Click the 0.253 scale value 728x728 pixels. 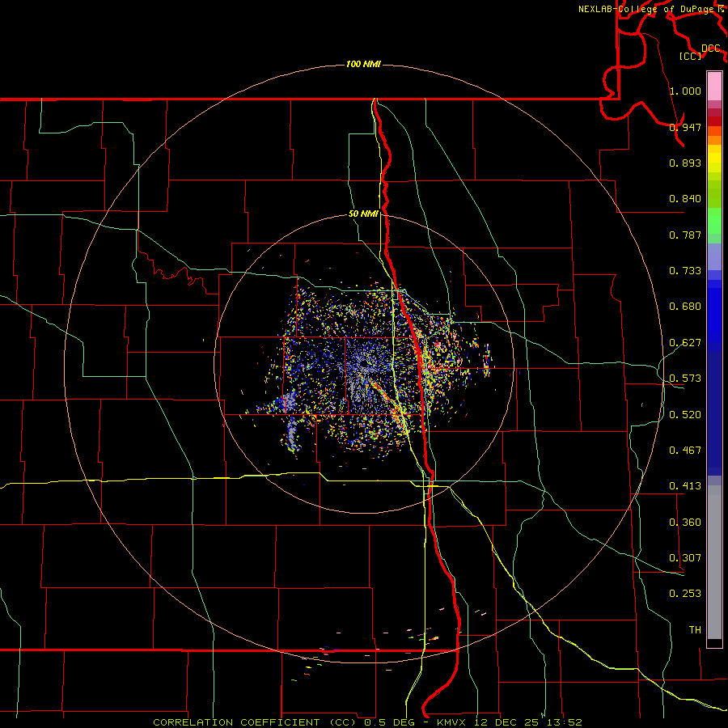685,594
